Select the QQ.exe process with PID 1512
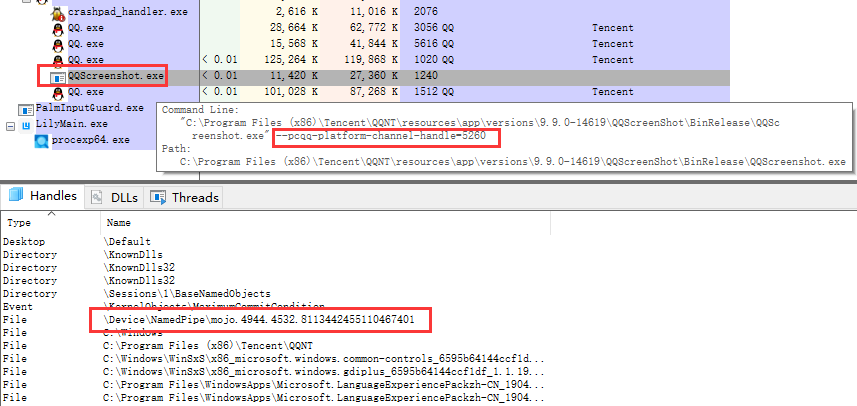This screenshot has height=406, width=857. point(86,92)
